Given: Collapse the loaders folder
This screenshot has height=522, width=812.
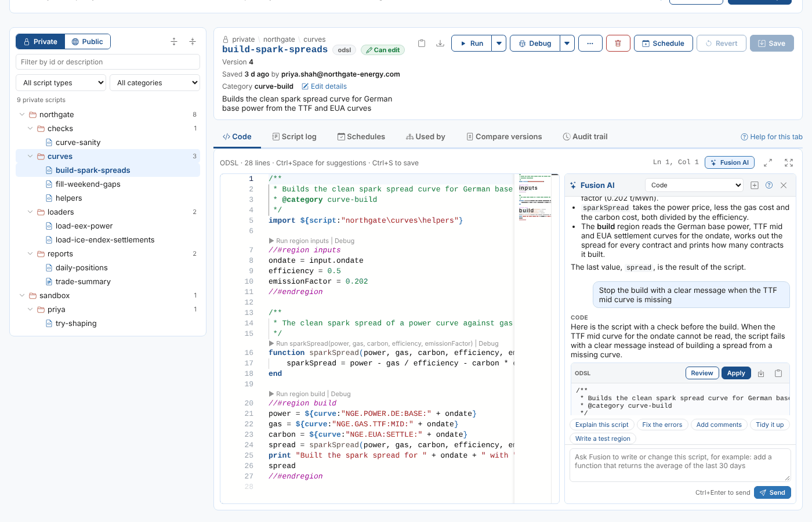Looking at the screenshot, I should 30,212.
